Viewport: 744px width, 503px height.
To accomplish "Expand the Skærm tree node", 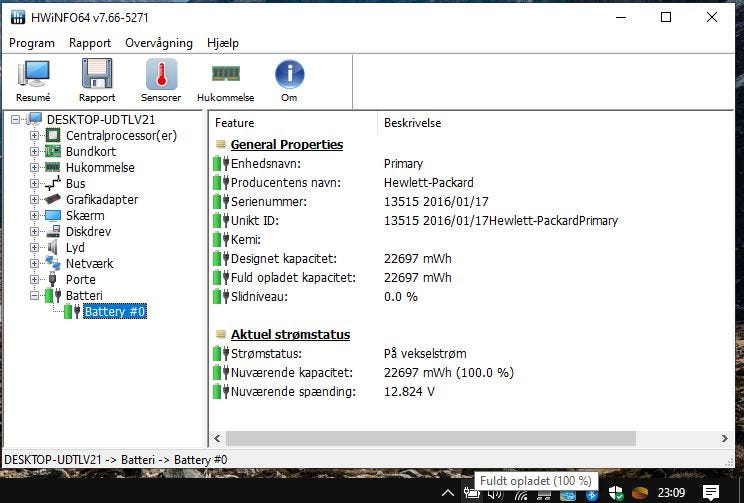I will click(34, 215).
